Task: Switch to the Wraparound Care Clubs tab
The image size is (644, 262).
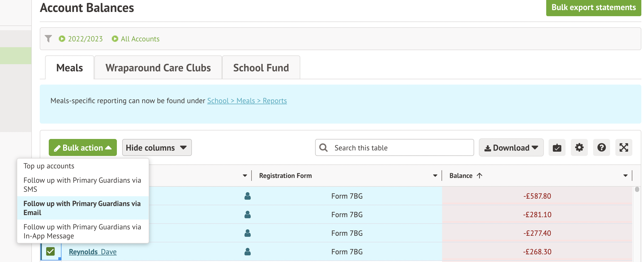Action: pos(158,68)
